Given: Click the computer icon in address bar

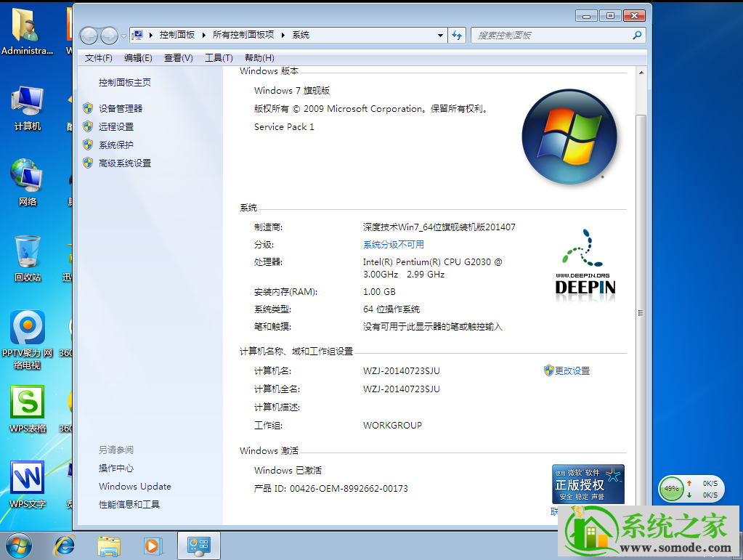Looking at the screenshot, I should (138, 35).
